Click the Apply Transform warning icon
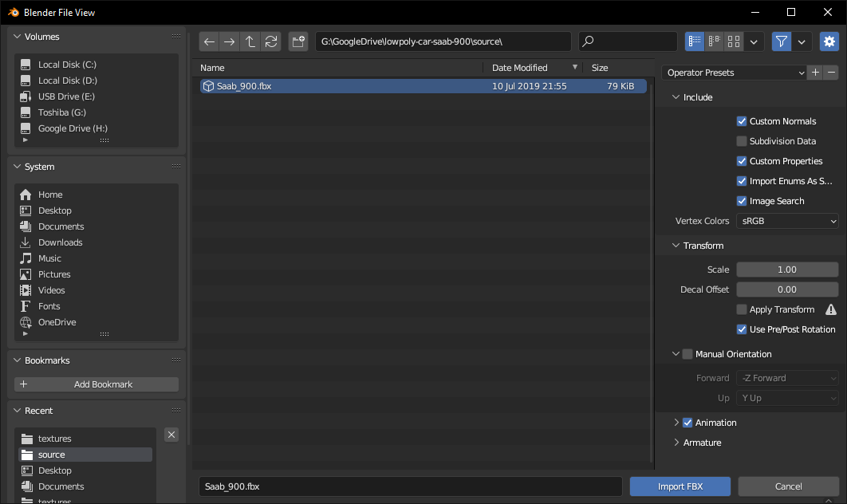The height and width of the screenshot is (504, 847). pyautogui.click(x=831, y=309)
